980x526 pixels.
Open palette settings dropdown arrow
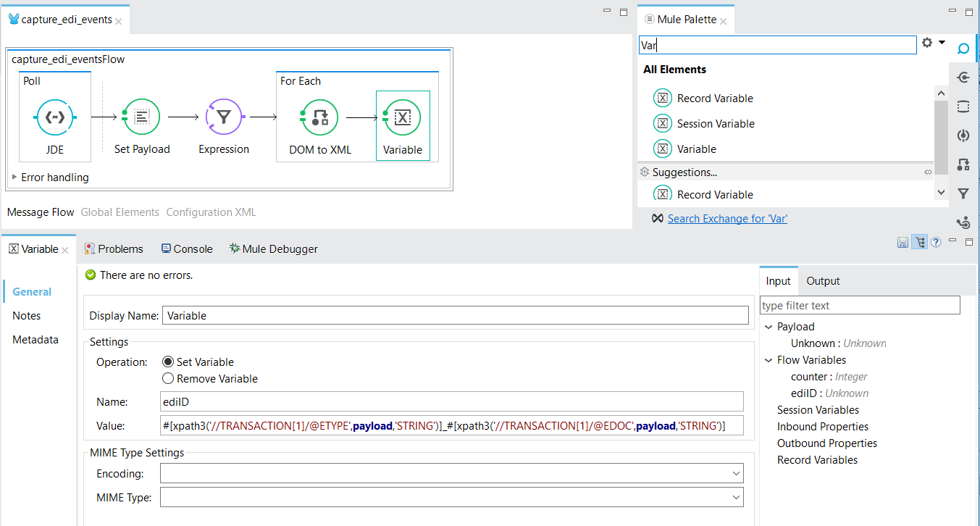(942, 43)
